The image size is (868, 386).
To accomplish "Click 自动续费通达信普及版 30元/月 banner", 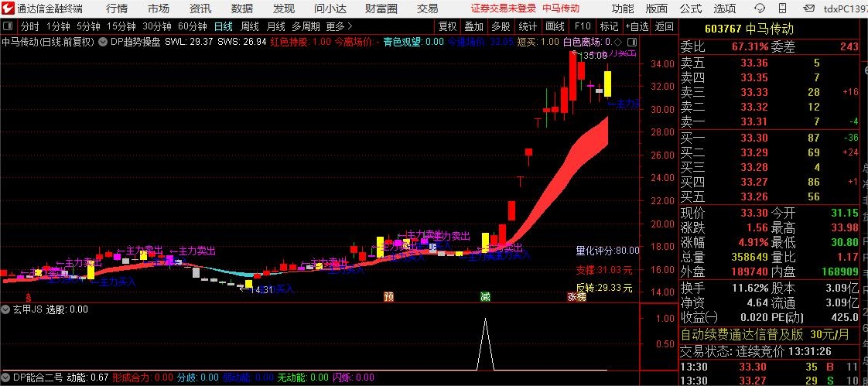I will click(764, 334).
